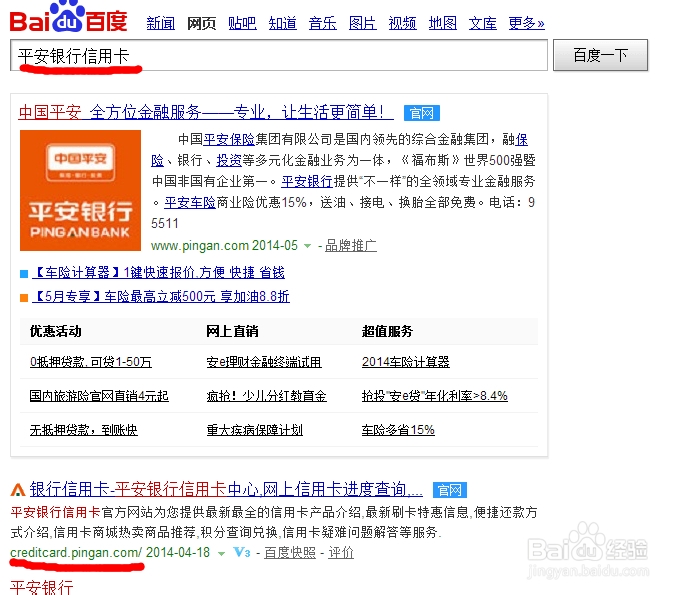Screen dimensions: 688x595
Task: Expand the 更多» more link
Action: (x=527, y=23)
